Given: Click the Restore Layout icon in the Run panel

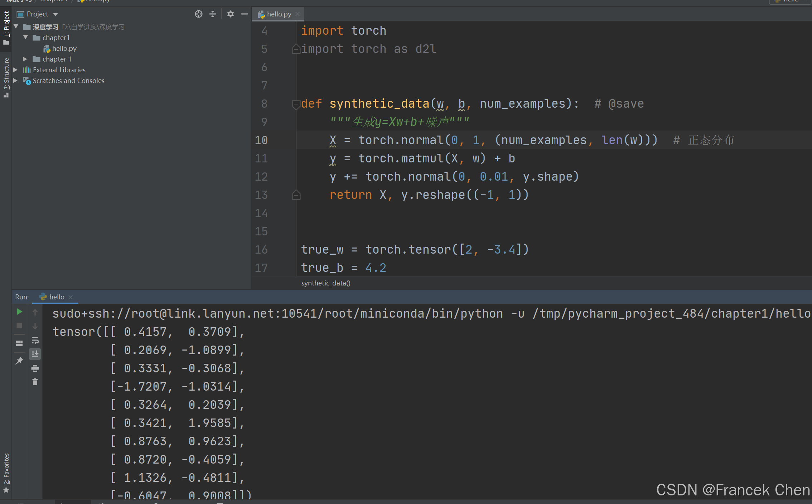Looking at the screenshot, I should click(20, 343).
